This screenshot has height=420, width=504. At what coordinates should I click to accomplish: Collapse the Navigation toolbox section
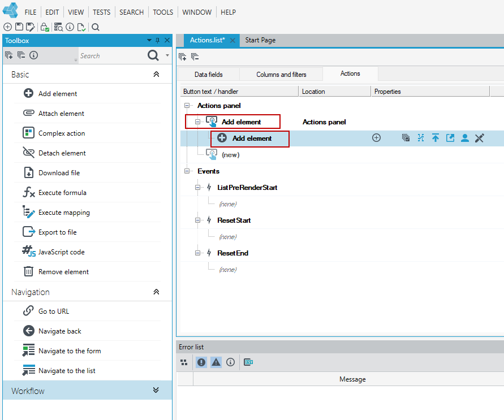[156, 292]
